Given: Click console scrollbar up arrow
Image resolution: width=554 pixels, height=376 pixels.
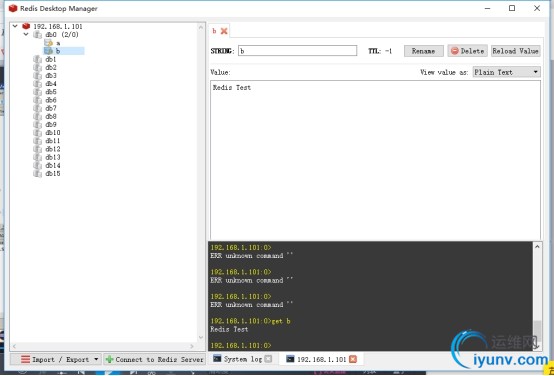Looking at the screenshot, I should pyautogui.click(x=537, y=247).
